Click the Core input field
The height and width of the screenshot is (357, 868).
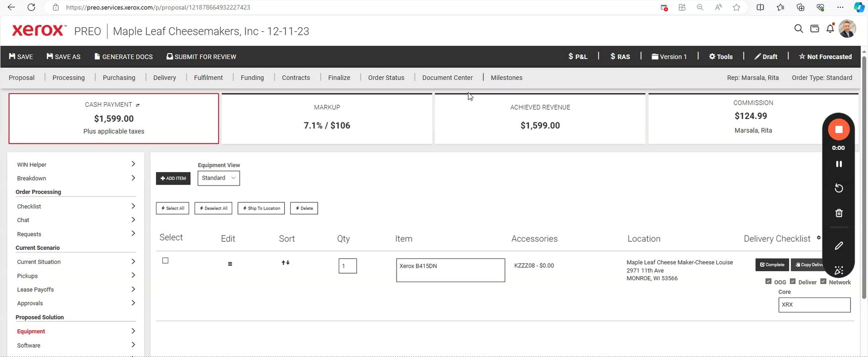pos(814,305)
